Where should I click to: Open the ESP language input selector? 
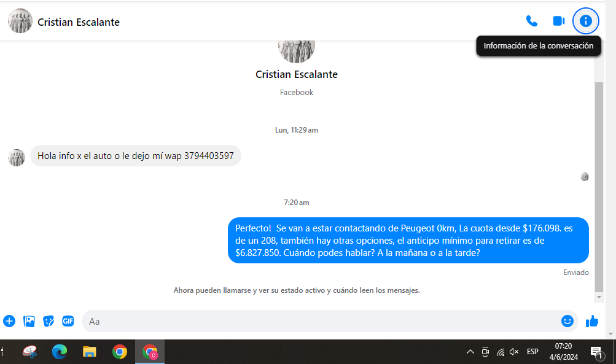532,352
